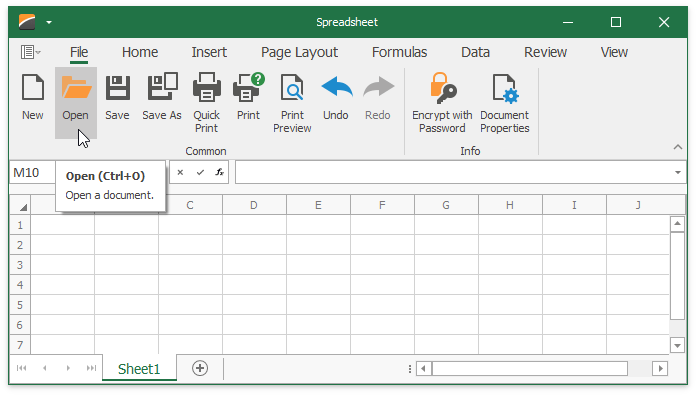Screen dimensions: 696x395
Task: Switch to the Home tab
Action: (140, 52)
